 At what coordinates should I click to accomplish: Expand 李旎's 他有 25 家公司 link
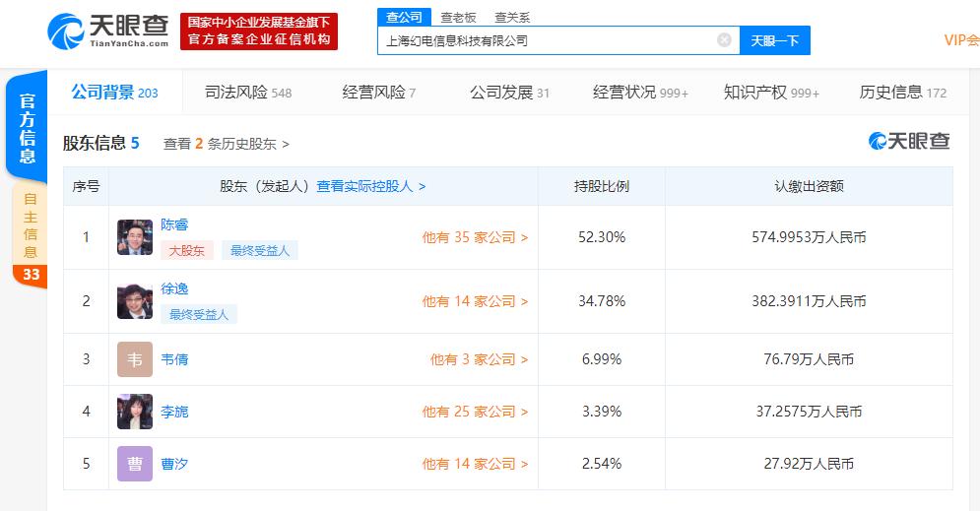click(475, 412)
